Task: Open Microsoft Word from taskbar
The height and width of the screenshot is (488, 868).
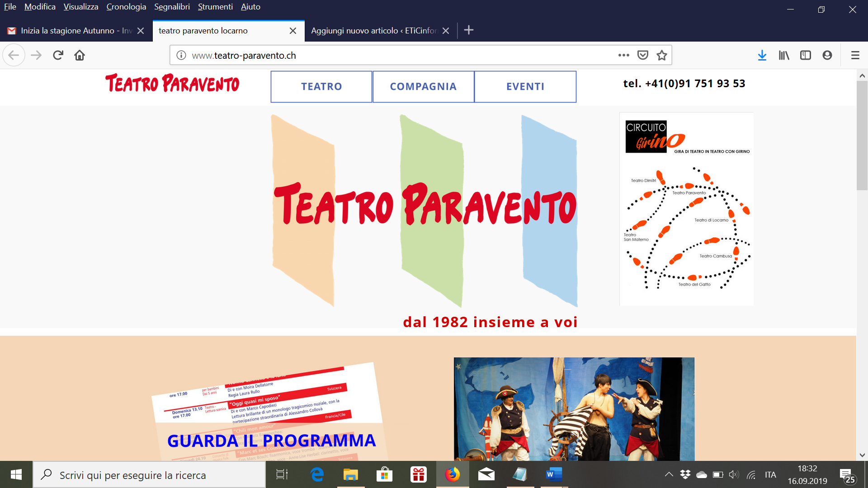Action: coord(554,474)
